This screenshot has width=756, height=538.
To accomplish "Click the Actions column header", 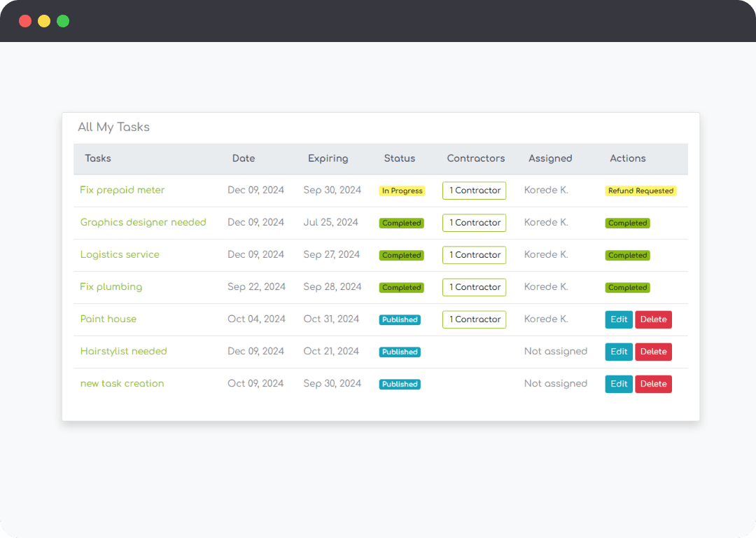I will 628,158.
